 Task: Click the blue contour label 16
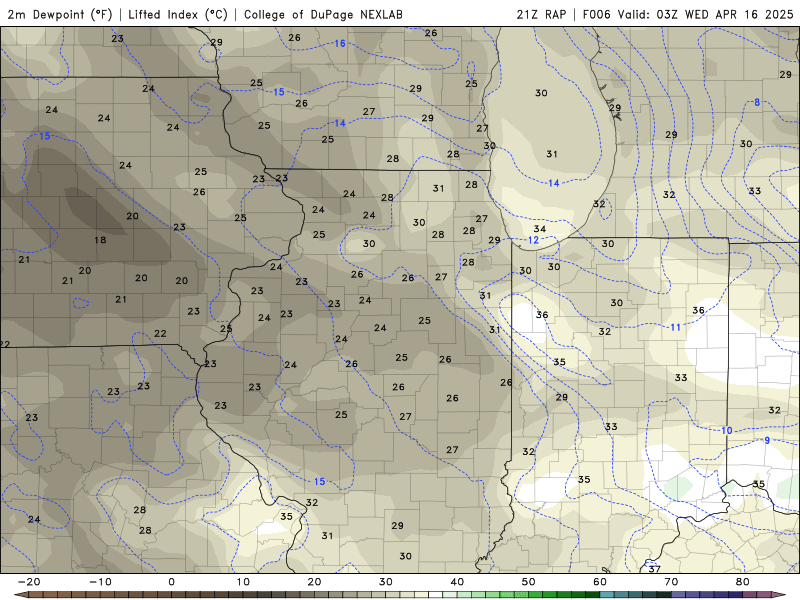coord(340,43)
